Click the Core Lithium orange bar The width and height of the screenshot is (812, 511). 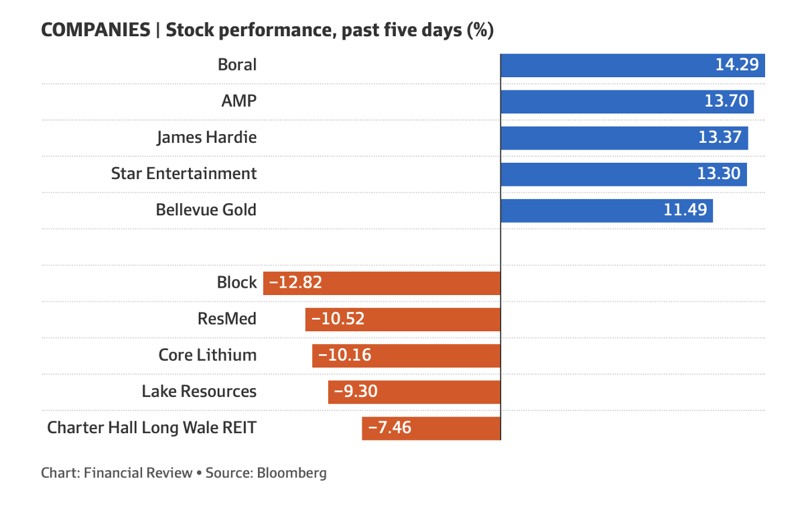406,355
